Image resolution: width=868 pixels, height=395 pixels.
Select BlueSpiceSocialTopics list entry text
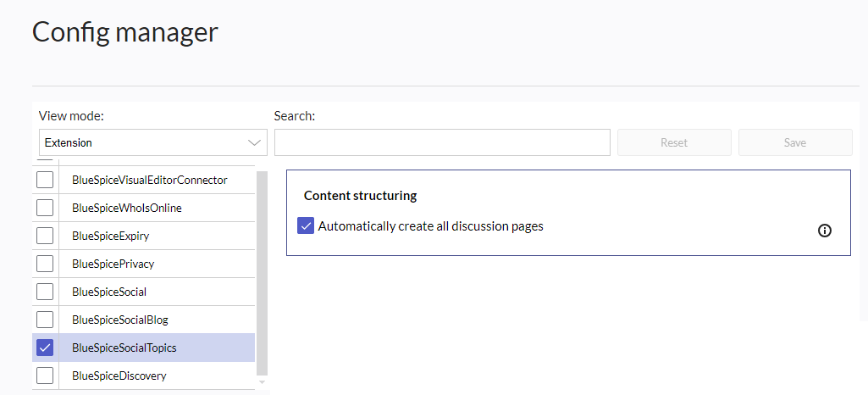click(124, 348)
